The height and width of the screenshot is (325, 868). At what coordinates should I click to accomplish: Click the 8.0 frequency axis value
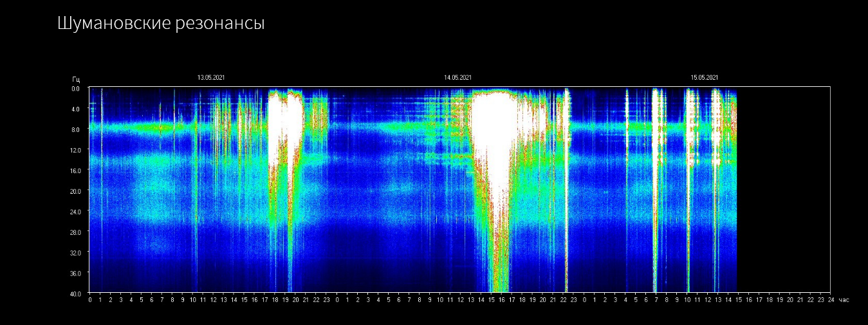76,129
